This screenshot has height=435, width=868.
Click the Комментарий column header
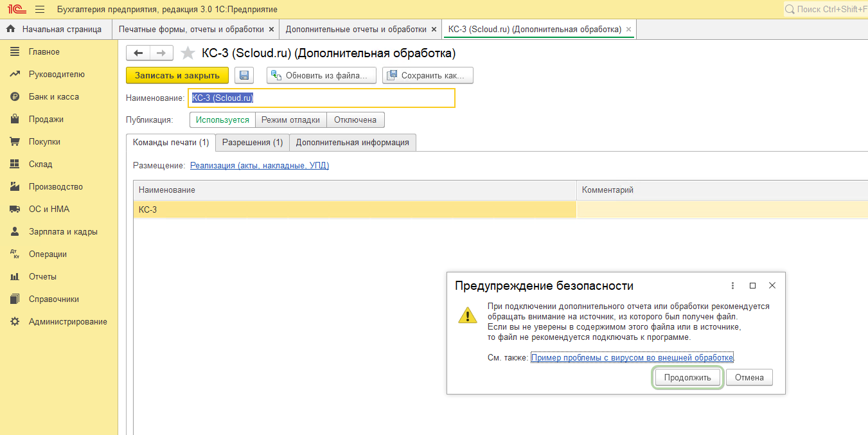[722, 190]
